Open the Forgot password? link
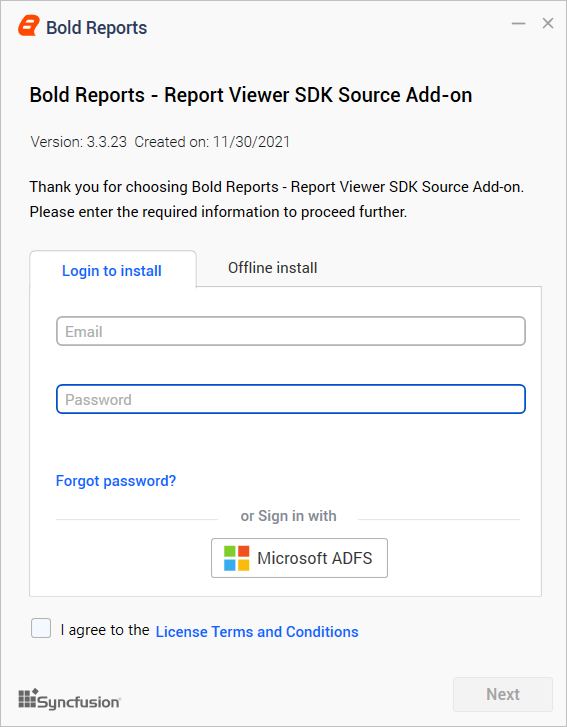This screenshot has width=567, height=727. pyautogui.click(x=116, y=481)
